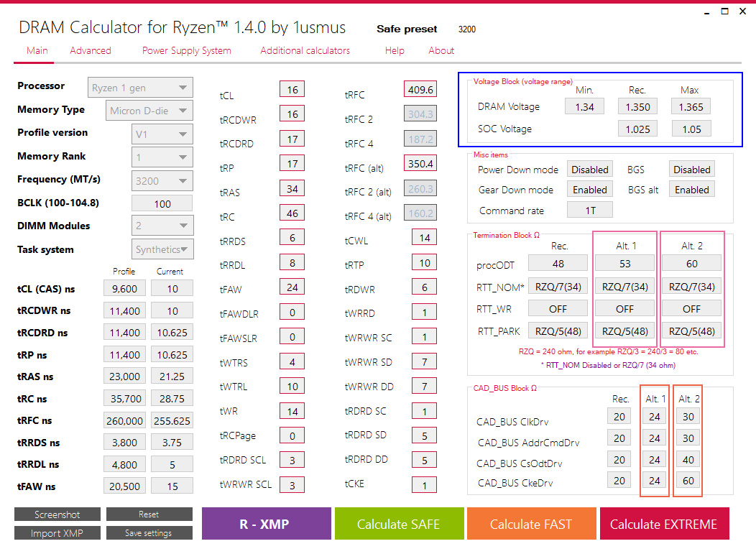The image size is (756, 554).
Task: Click DRAM Voltage Max value 1.365
Action: click(691, 106)
